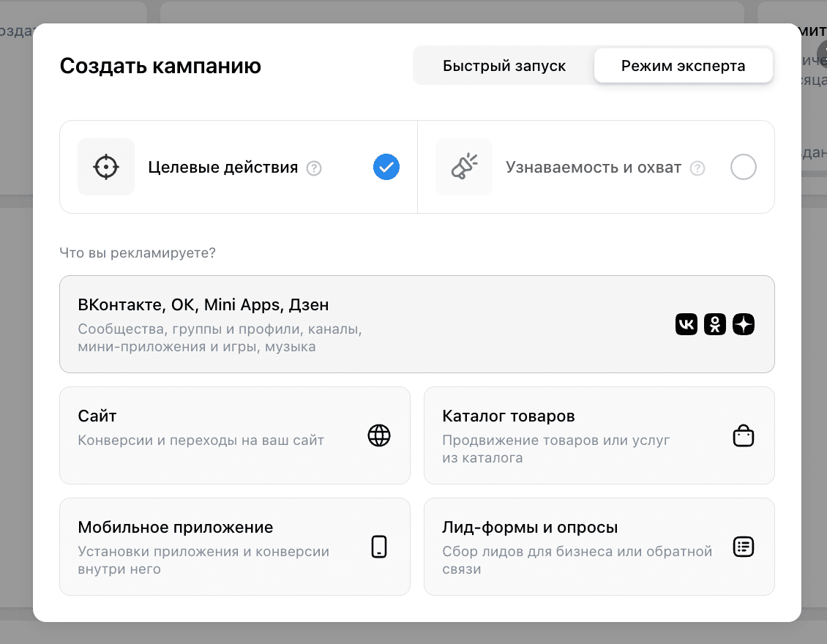Click the target icon next to Целевые действия
This screenshot has height=644, width=827.
(105, 167)
